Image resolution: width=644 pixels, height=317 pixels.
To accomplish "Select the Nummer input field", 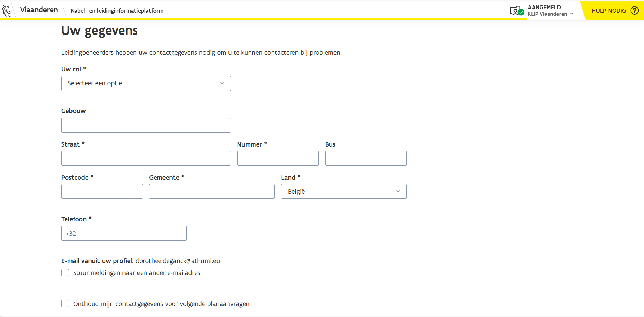I will 278,158.
